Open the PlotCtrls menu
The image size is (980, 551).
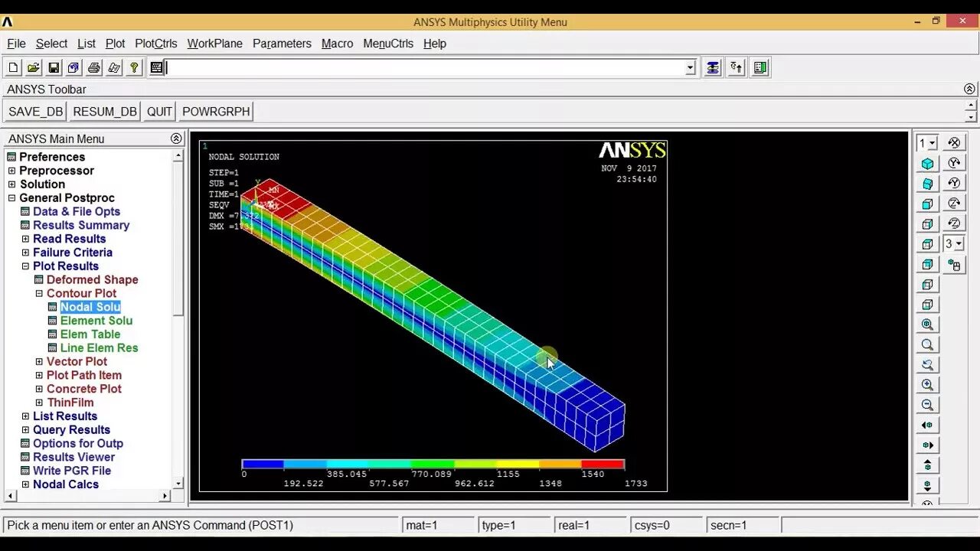pyautogui.click(x=155, y=44)
